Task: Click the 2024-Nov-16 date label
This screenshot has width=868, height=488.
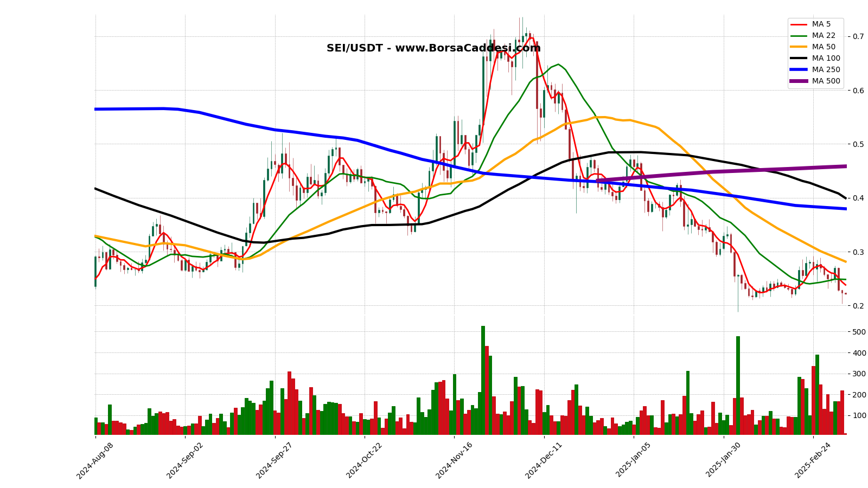Action: pyautogui.click(x=454, y=460)
